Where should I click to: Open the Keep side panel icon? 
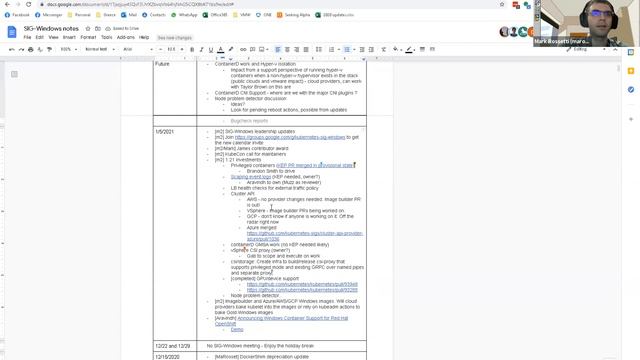631,71
